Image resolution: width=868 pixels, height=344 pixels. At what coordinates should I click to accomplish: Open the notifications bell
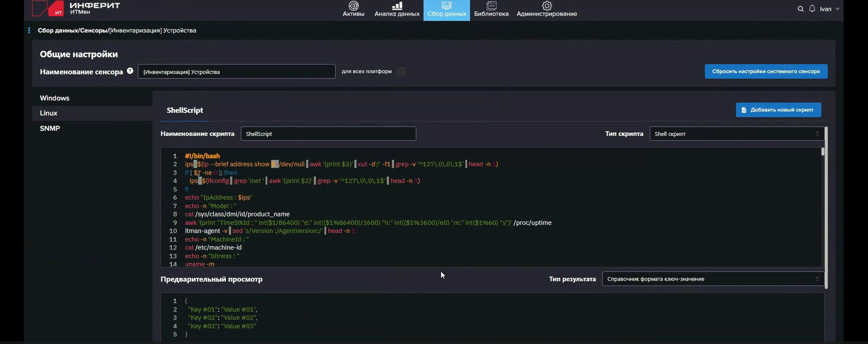coord(812,9)
